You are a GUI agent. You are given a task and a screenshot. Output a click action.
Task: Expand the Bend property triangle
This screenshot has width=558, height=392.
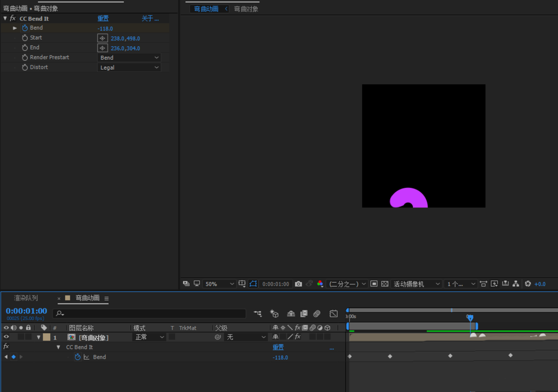coord(15,28)
